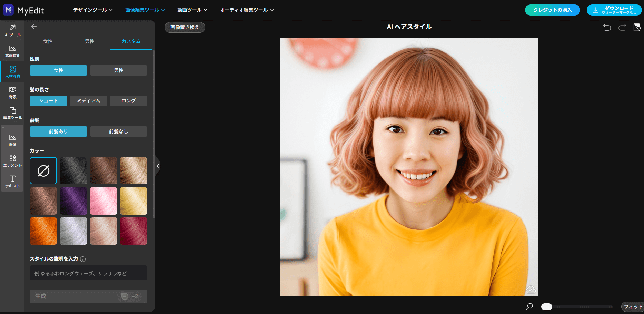
Task: Click the クレジットの購入 button
Action: (x=552, y=10)
